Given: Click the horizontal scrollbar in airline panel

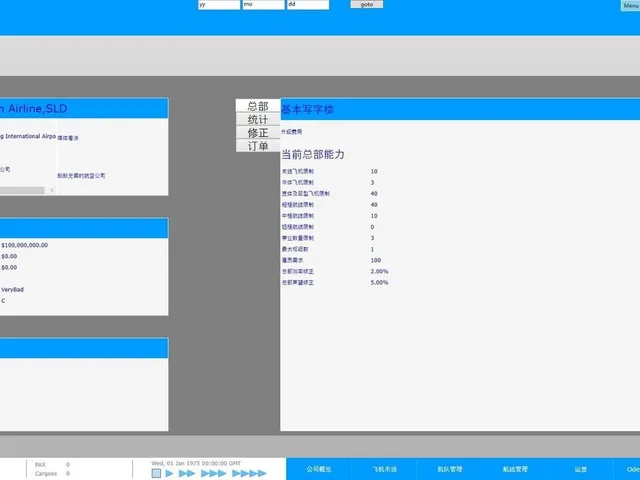Looking at the screenshot, I should [x=22, y=190].
